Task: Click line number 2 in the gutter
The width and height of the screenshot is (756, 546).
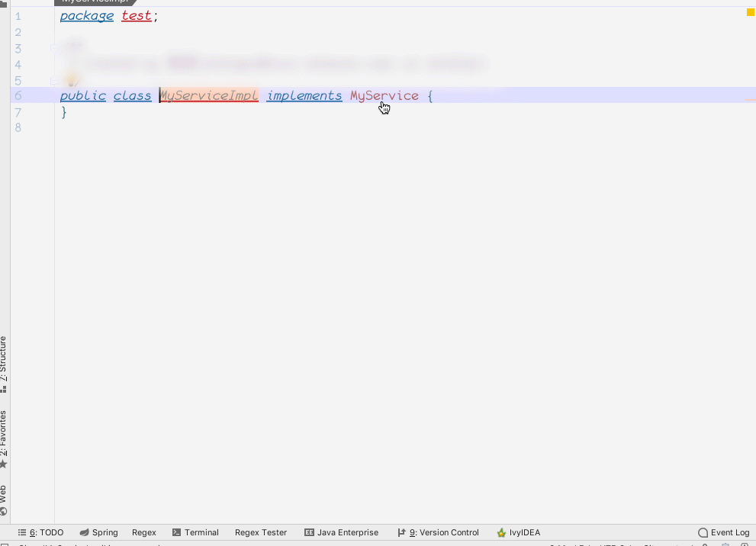Action: 18,32
